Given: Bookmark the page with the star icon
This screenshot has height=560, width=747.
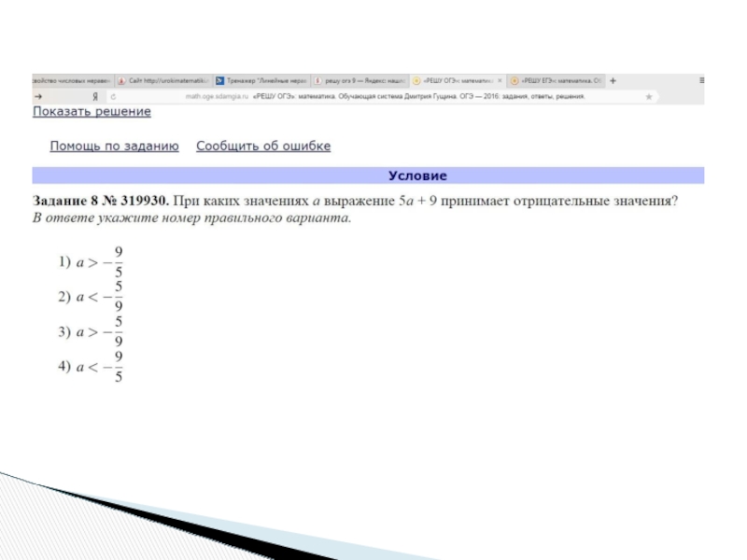Looking at the screenshot, I should 649,97.
